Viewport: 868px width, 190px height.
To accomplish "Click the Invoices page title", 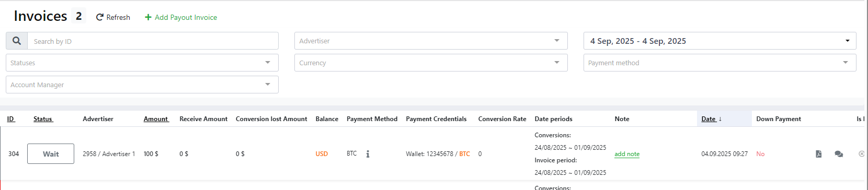I will [x=40, y=16].
